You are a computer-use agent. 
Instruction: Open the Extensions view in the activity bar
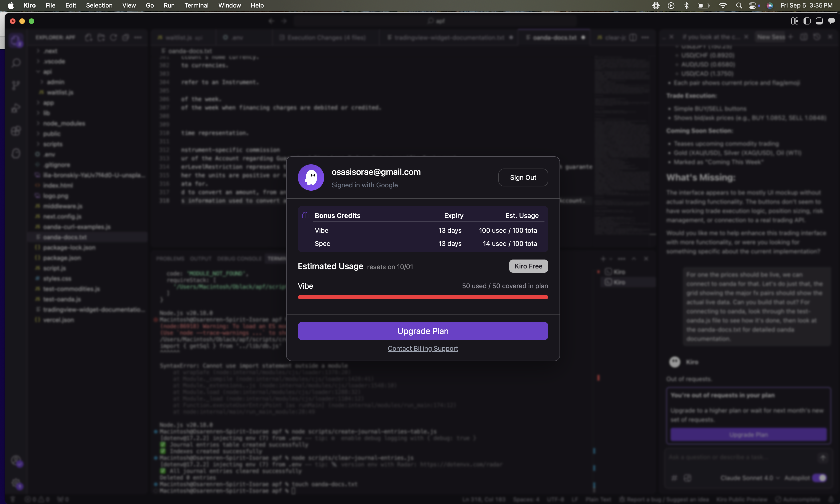[16, 131]
